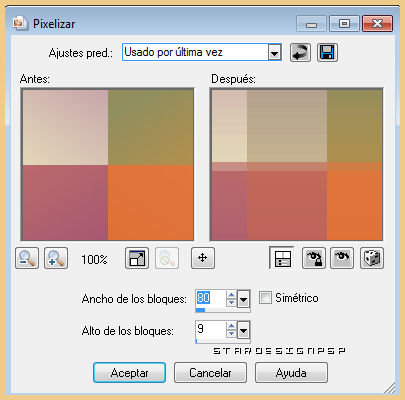Enable the Simétrico checkbox
Viewport: 405px width, 400px height.
pyautogui.click(x=265, y=298)
